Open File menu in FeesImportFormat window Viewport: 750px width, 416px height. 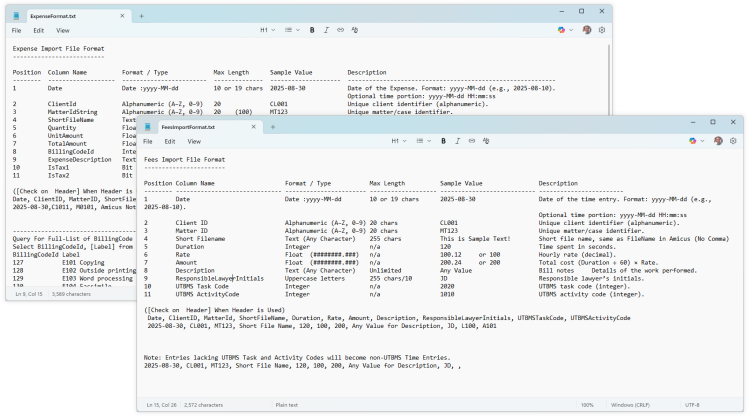[147, 142]
